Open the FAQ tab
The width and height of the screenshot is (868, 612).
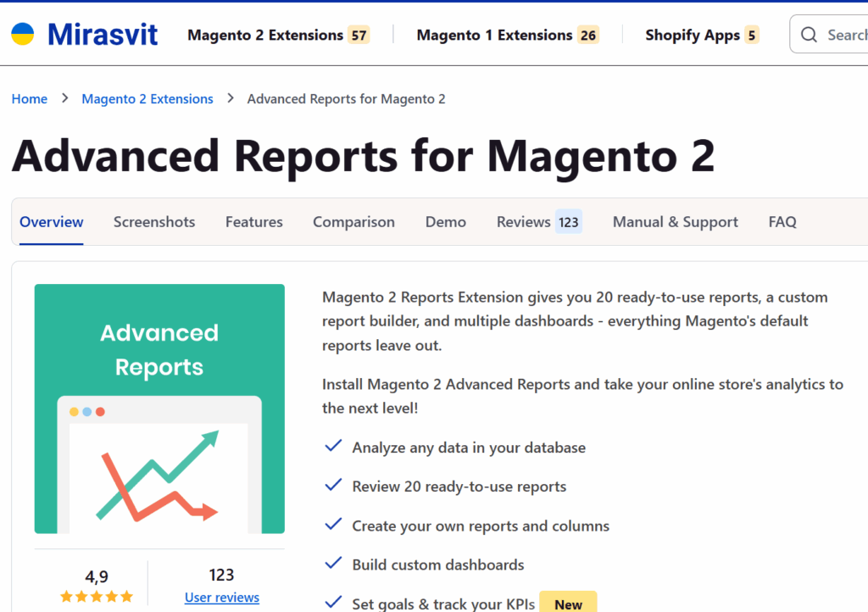pos(782,222)
